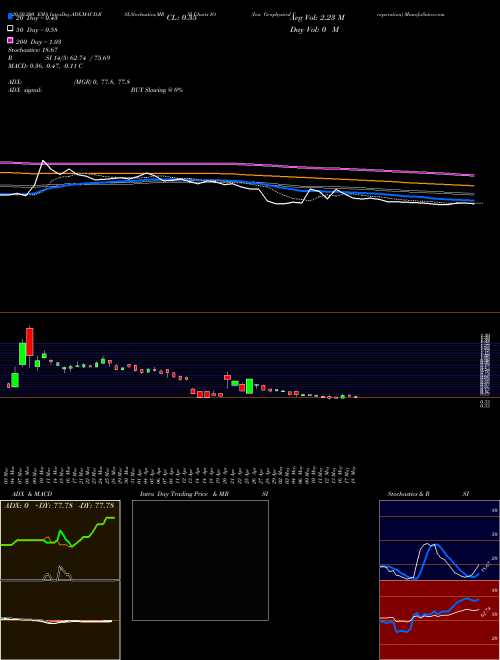The width and height of the screenshot is (500, 660).
Task: Click the 'ADX: 0 +DY: 77.78 -DY: 77.78' header
Action: [x=59, y=505]
